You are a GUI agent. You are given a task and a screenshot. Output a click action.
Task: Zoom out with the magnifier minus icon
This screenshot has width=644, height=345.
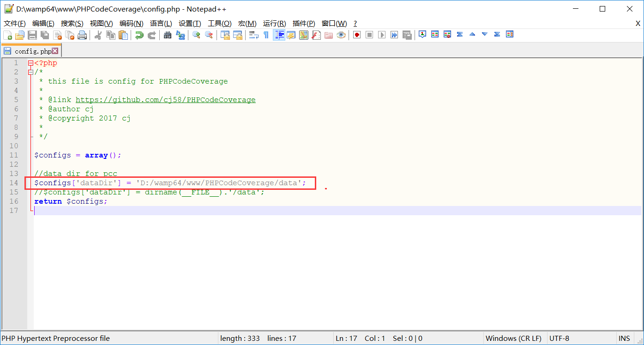[209, 35]
